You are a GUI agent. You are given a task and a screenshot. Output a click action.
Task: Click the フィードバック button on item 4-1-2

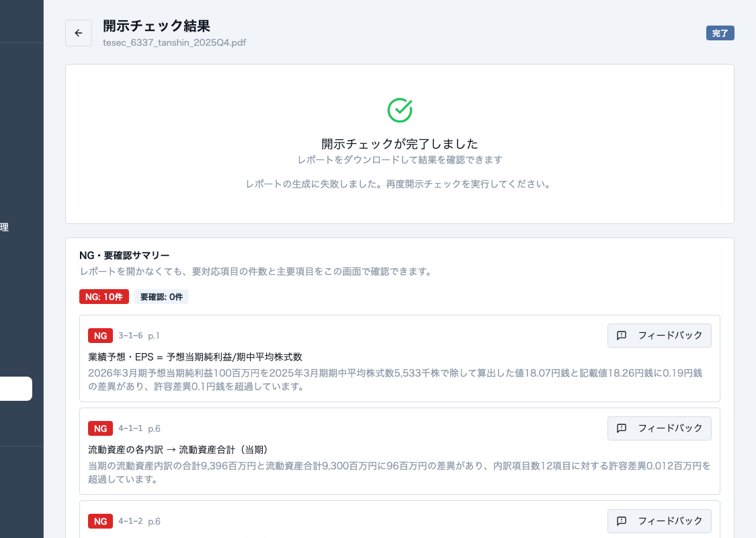pyautogui.click(x=659, y=521)
